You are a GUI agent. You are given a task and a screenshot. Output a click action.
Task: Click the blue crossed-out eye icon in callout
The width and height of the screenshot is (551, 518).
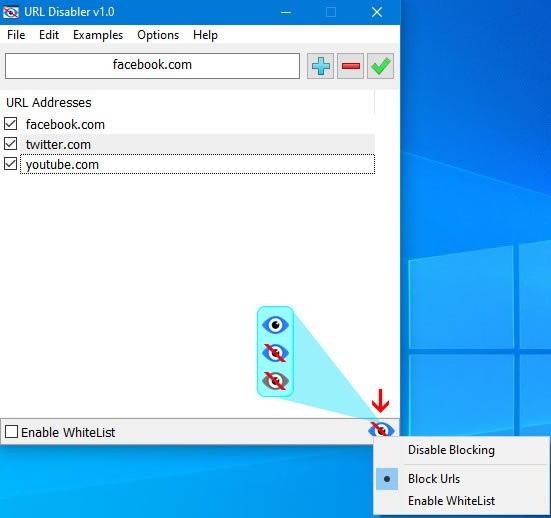pos(276,353)
